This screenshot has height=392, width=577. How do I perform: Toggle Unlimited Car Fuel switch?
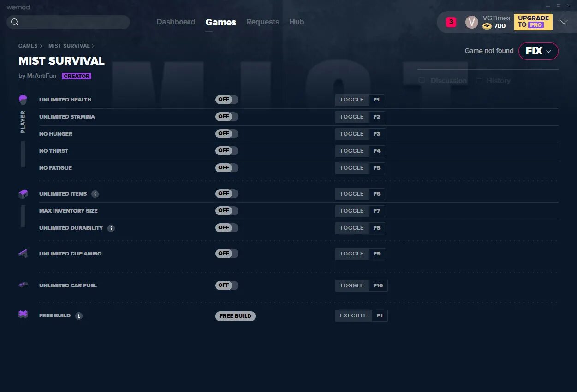pyautogui.click(x=227, y=285)
